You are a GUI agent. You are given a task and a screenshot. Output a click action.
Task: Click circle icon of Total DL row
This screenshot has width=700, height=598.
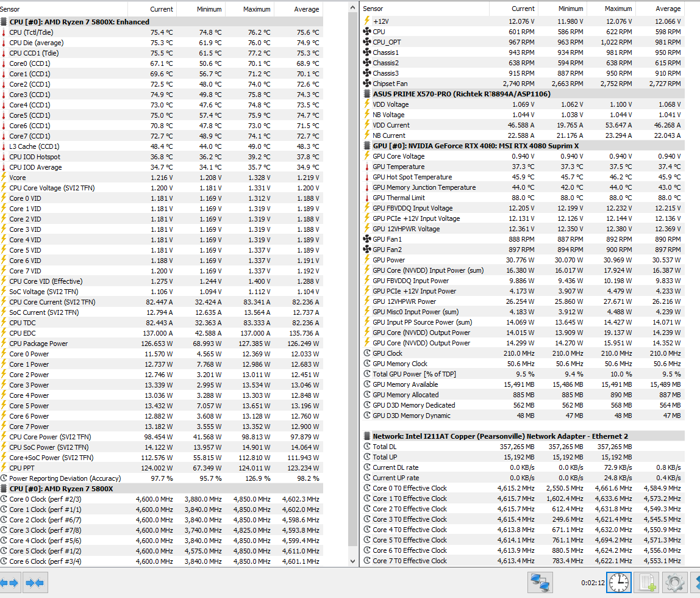point(367,447)
